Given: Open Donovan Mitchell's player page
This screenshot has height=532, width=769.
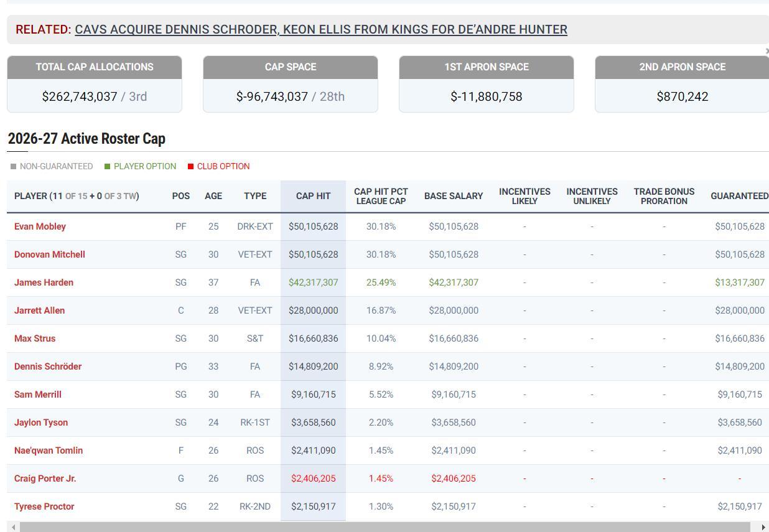Looking at the screenshot, I should [50, 254].
